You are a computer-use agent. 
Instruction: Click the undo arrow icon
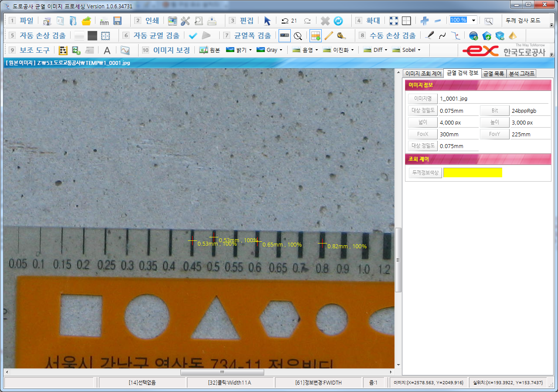click(x=285, y=21)
